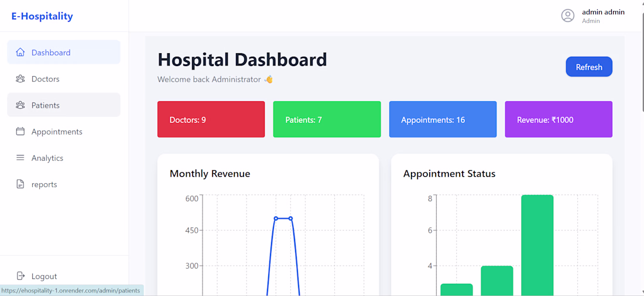Click the green Patients: 7 card
Image resolution: width=644 pixels, height=296 pixels.
point(327,119)
